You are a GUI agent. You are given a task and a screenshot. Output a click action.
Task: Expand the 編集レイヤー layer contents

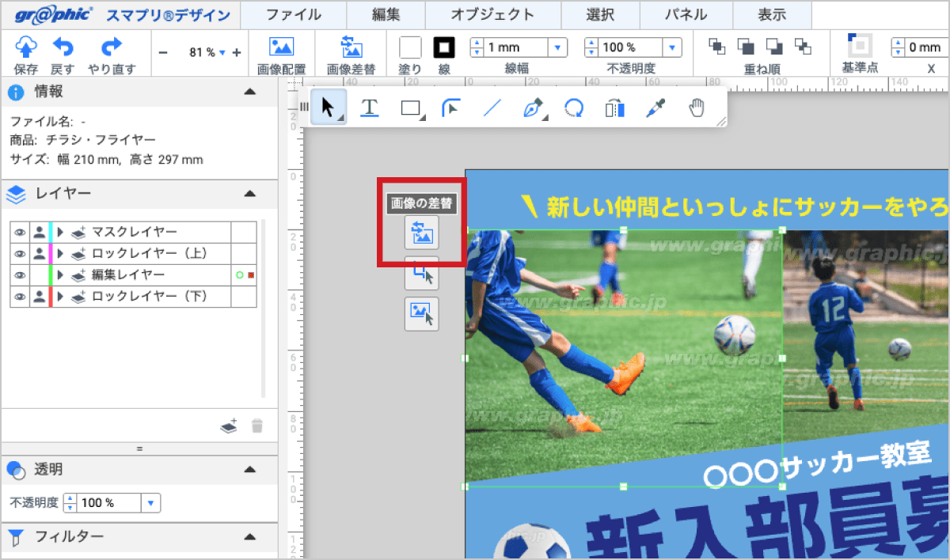click(x=61, y=274)
